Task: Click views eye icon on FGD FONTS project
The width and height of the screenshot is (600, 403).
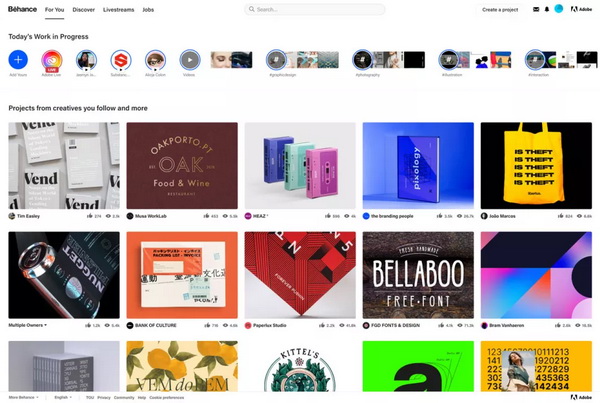Action: [x=460, y=325]
